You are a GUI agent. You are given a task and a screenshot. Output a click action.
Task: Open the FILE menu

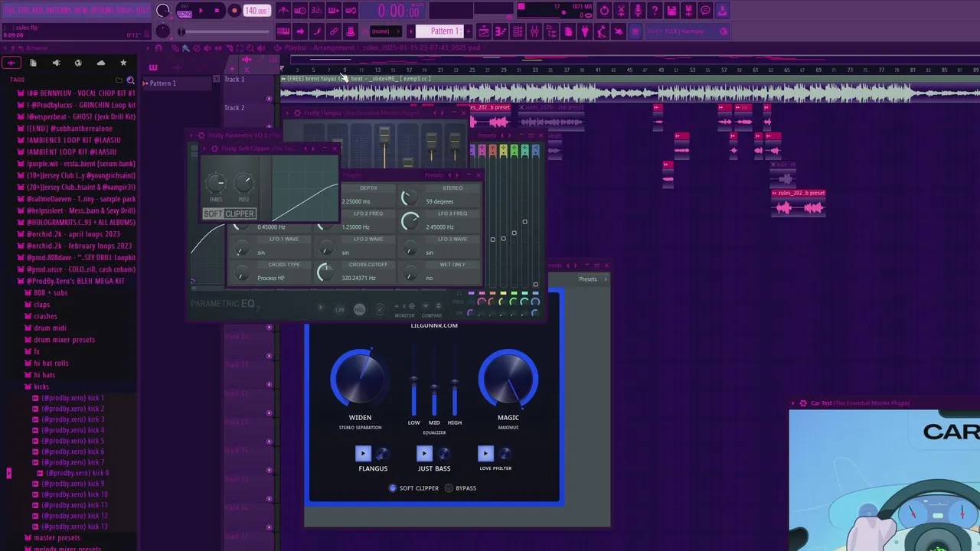(x=10, y=11)
